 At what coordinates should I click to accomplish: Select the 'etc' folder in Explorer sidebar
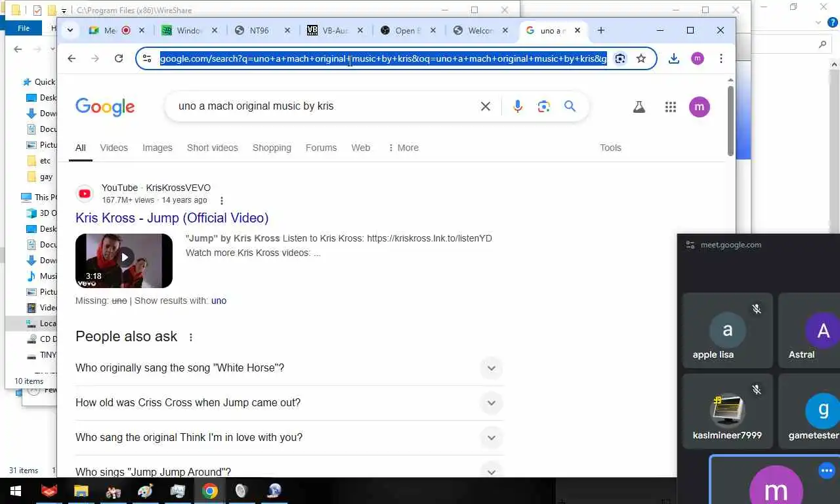point(45,161)
